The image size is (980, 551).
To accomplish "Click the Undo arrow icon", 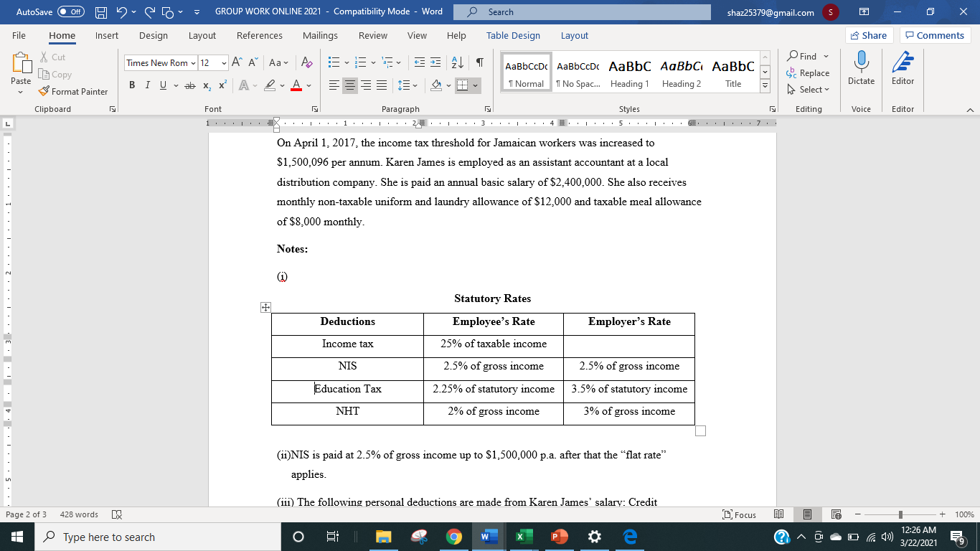I will pos(121,12).
